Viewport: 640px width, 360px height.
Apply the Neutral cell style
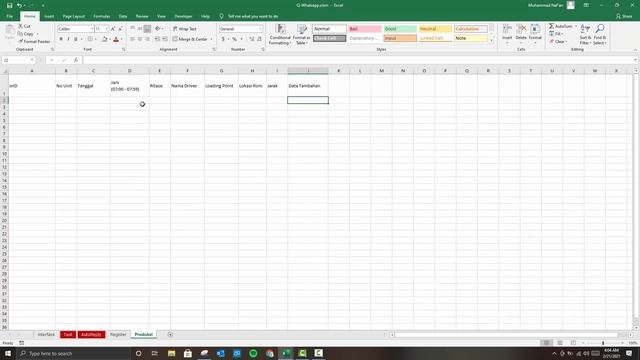436,29
